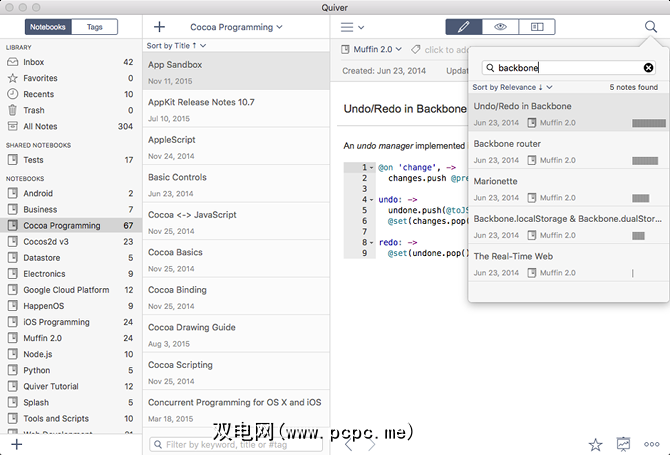Select the Android notebook
The image size is (670, 455).
[x=71, y=193]
